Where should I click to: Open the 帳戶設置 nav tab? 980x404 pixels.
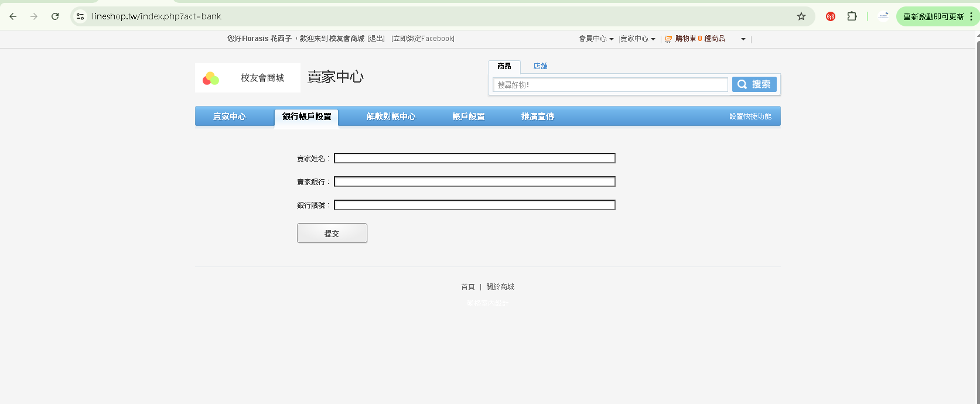469,117
